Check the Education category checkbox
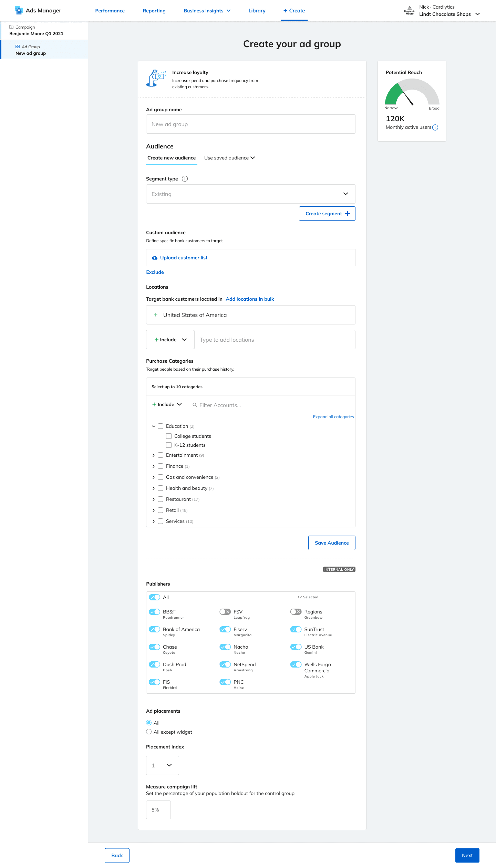Screen dimensions: 496x868 click(x=161, y=426)
